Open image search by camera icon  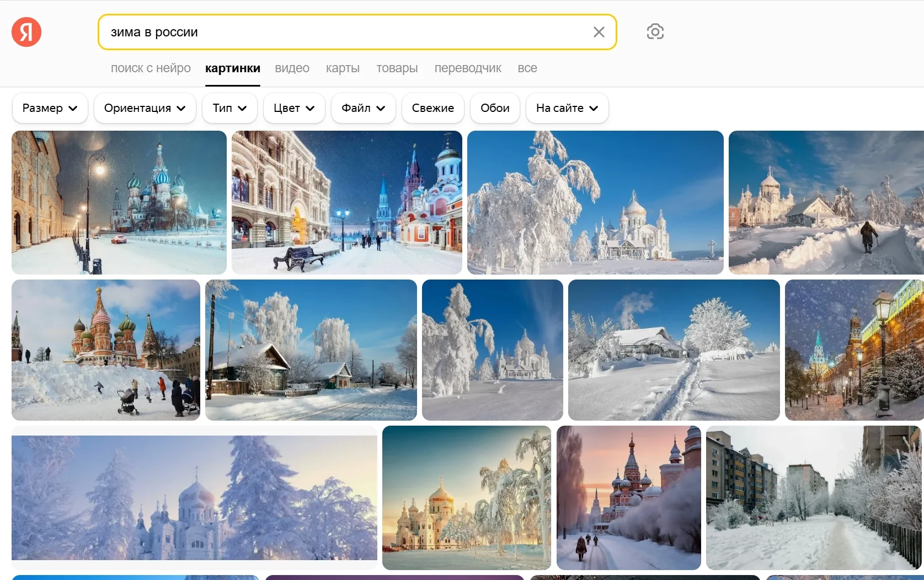(655, 31)
